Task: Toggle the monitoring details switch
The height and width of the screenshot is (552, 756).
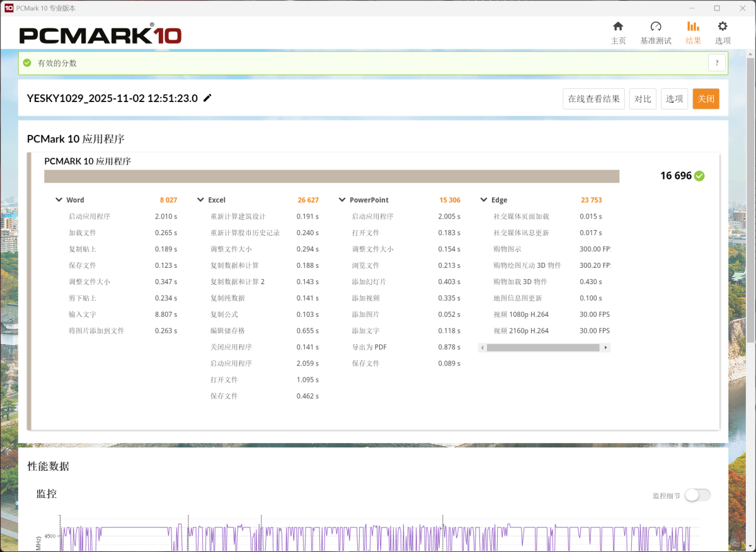Action: [697, 495]
